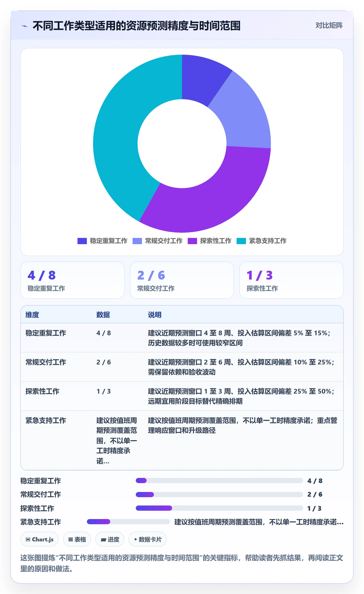364x594 pixels.
Task: Click the 探索性工作 progress bar
Action: coord(219,508)
